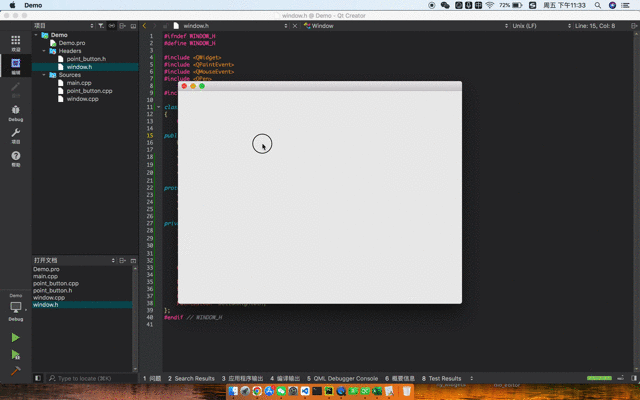Click the Run green play button
This screenshot has width=640, height=400.
[x=16, y=338]
